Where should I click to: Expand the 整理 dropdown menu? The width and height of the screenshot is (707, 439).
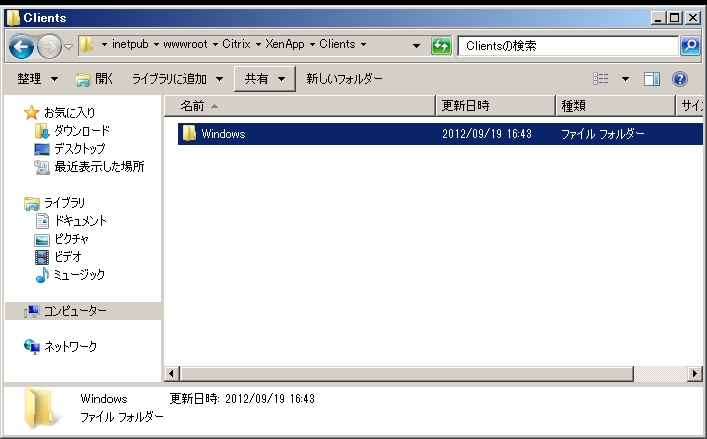(40, 78)
